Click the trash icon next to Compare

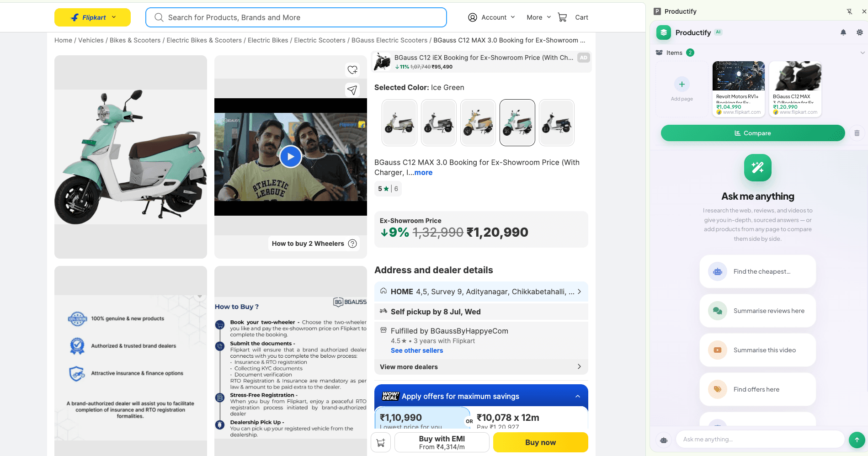coord(857,133)
